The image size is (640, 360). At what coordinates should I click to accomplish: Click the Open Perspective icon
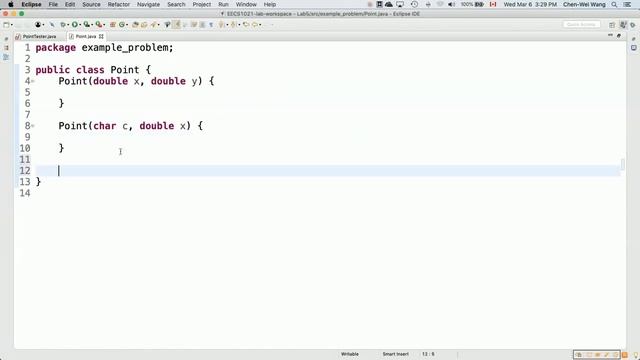(612, 25)
